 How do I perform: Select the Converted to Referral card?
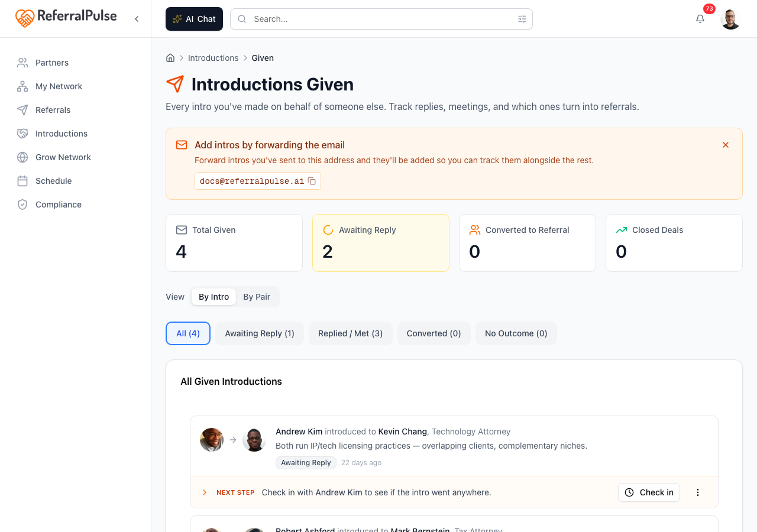tap(528, 243)
